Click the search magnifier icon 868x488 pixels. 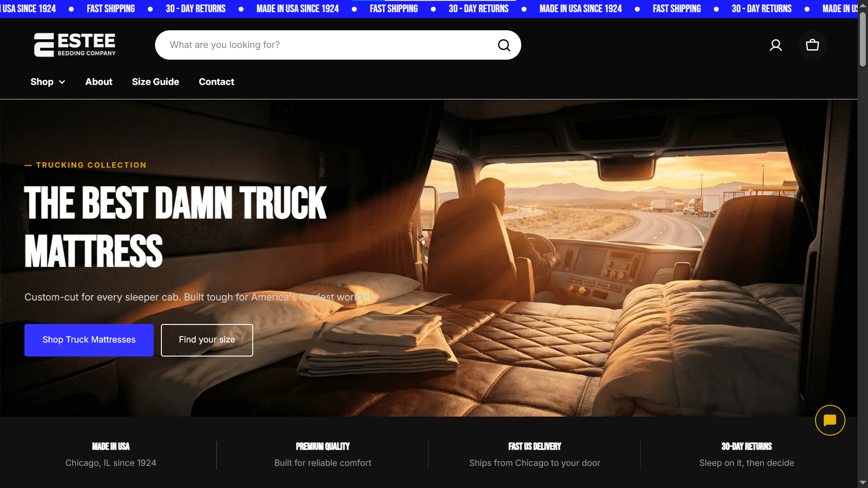pos(504,45)
